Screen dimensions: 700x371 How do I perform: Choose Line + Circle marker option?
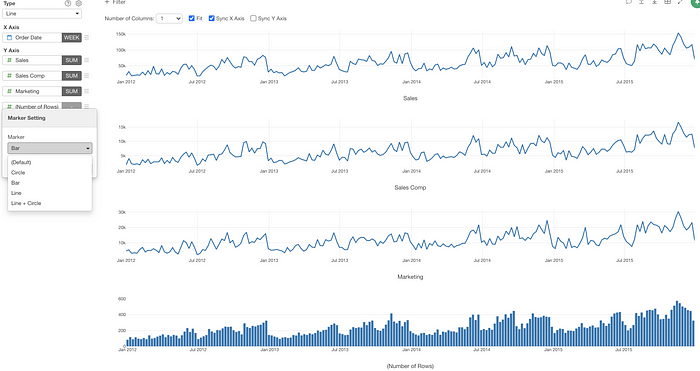coord(50,204)
